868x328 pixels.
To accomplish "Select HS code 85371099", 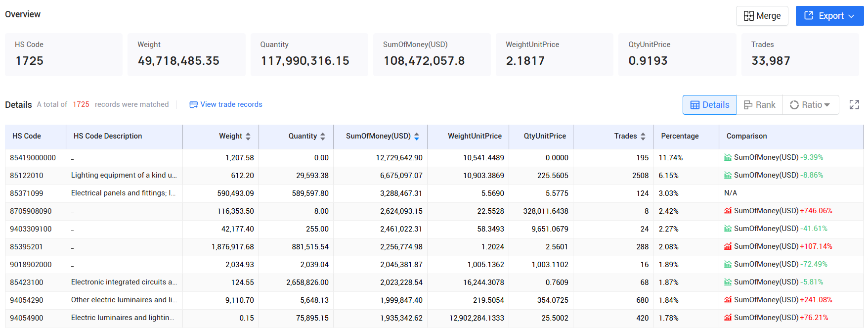I will [x=27, y=193].
